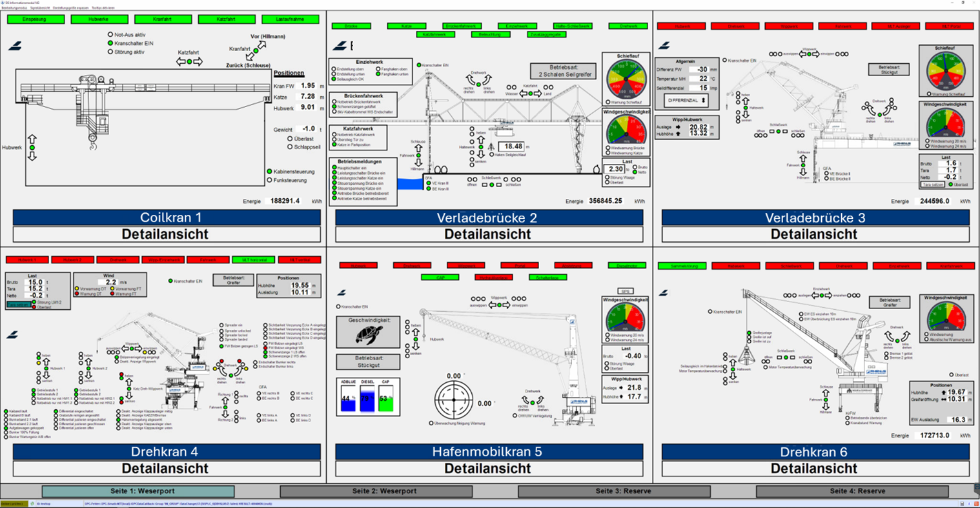Open the DIFFERENZIAL selector in Verladebrücke 3

point(686,101)
